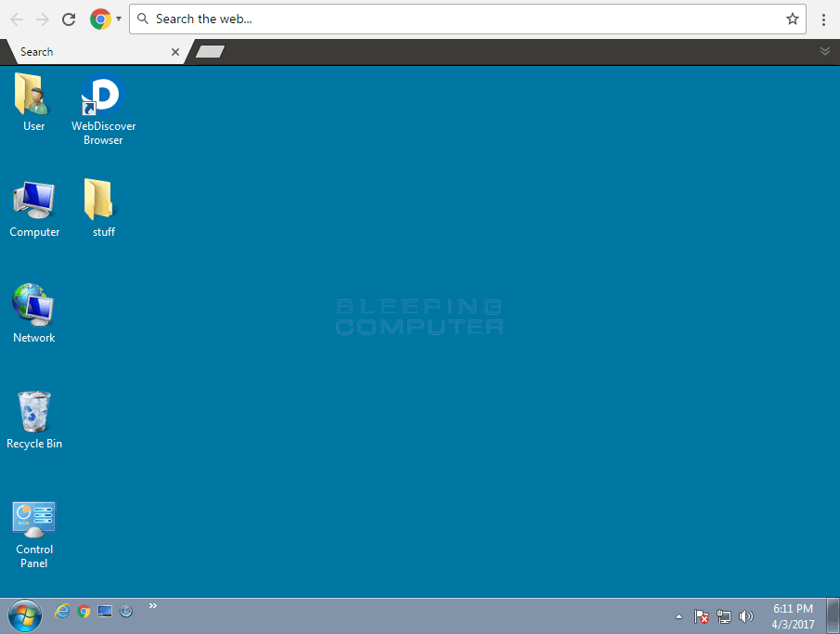Select the 'stuff' folder on the desktop
This screenshot has height=634, width=840.
pos(103,208)
